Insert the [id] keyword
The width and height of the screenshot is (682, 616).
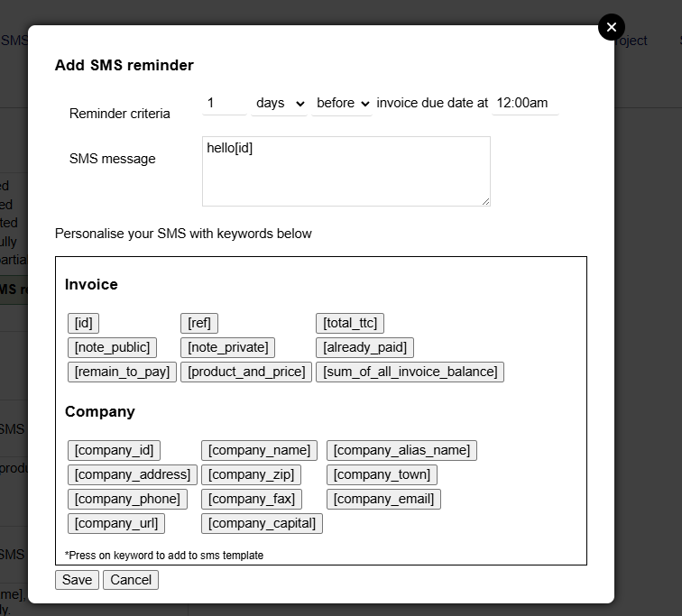click(84, 323)
